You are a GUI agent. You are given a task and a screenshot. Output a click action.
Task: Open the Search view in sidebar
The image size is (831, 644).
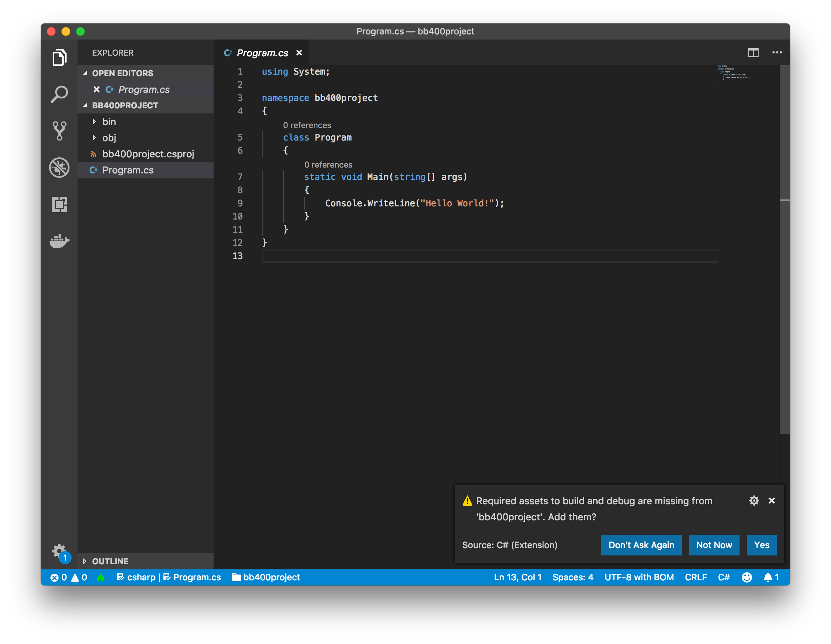[x=59, y=94]
